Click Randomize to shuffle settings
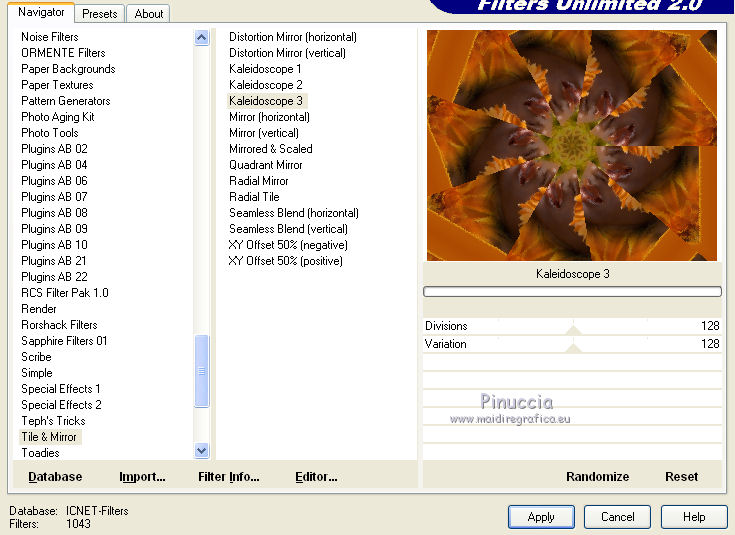The image size is (735, 535). (598, 476)
